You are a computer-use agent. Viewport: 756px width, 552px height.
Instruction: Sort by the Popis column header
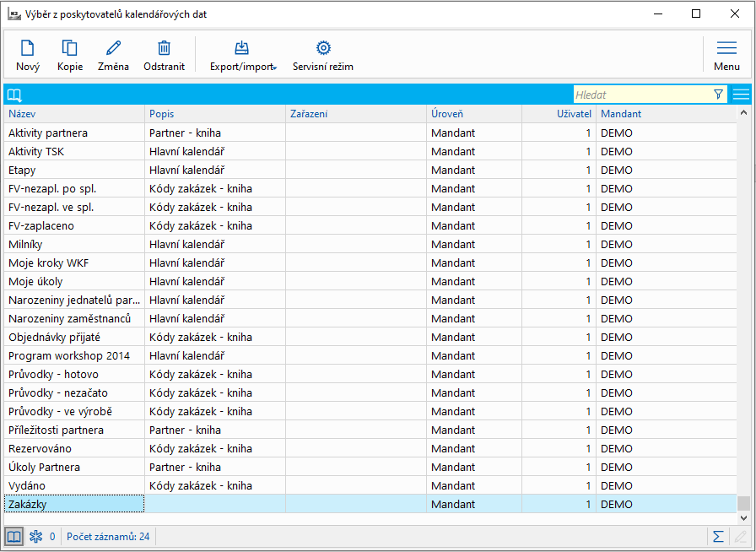[214, 114]
